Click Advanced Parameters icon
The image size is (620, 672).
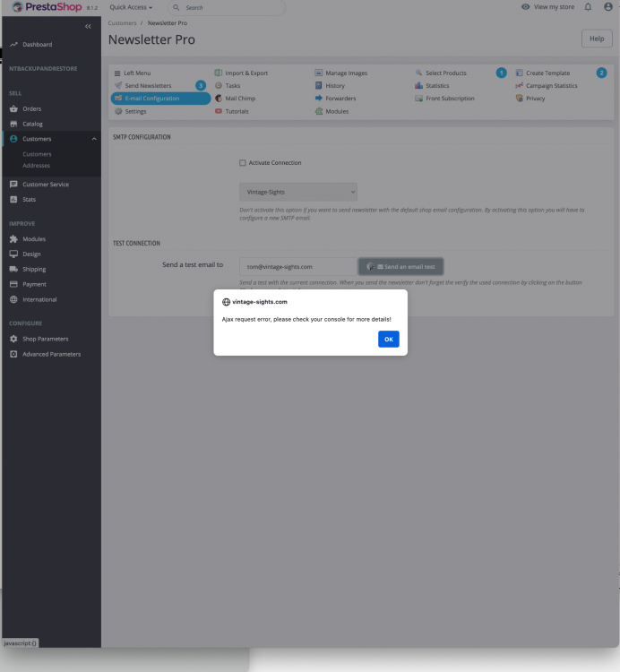pos(13,354)
